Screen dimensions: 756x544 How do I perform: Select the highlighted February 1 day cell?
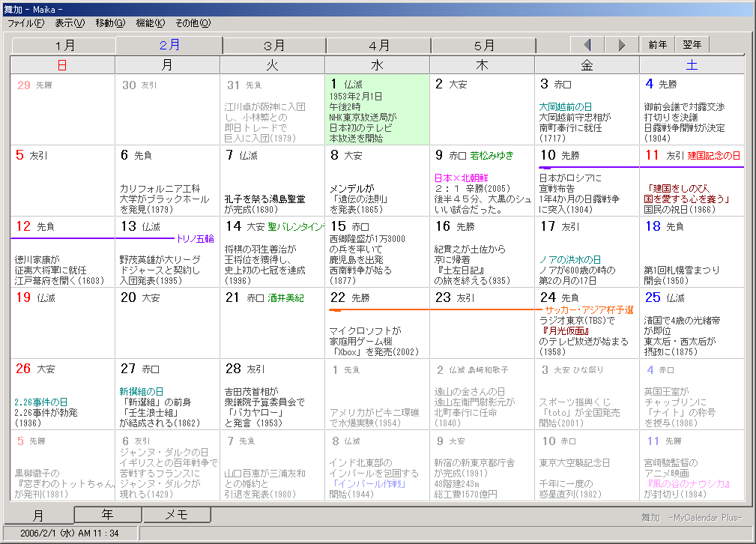coord(377,109)
